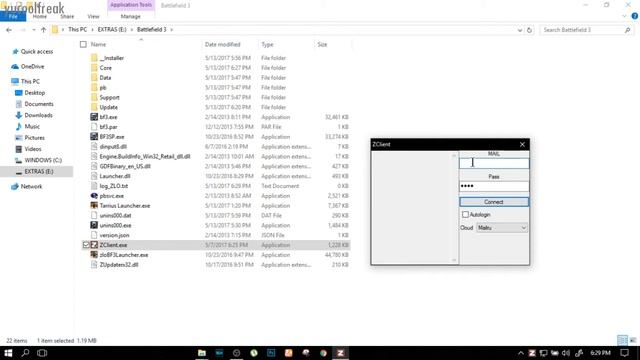Expand breadcrumb arrow after This PC
The height and width of the screenshot is (360, 640).
92,30
